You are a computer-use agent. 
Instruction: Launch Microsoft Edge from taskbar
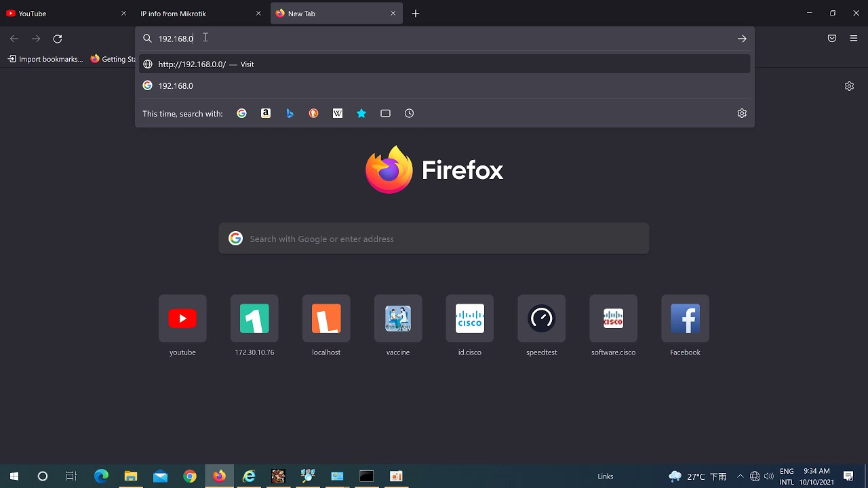[101, 476]
